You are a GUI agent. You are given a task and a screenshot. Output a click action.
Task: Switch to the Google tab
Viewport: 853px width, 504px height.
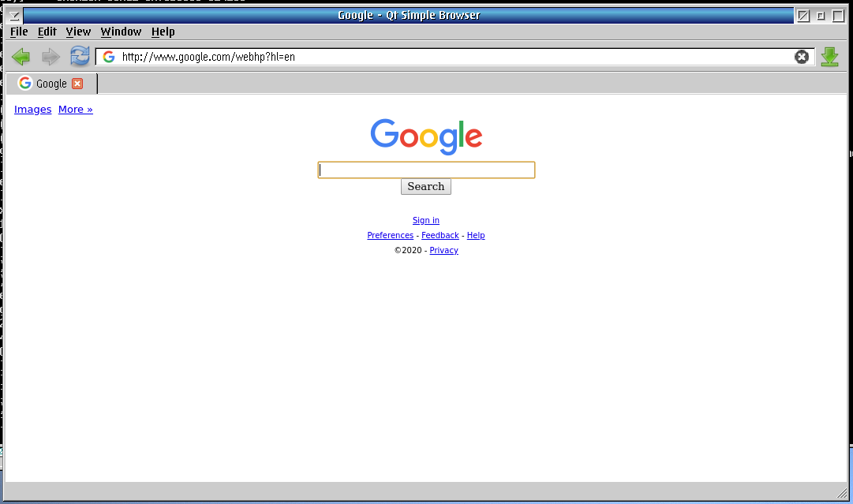[51, 83]
